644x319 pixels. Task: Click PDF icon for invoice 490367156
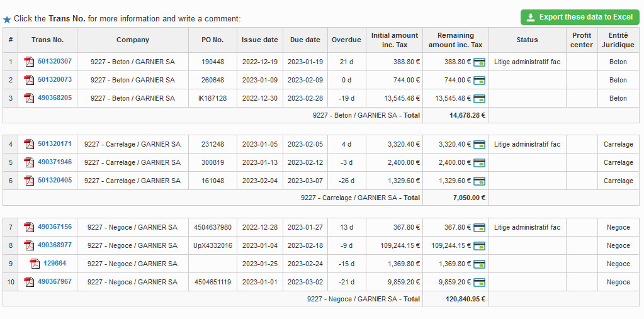point(29,227)
